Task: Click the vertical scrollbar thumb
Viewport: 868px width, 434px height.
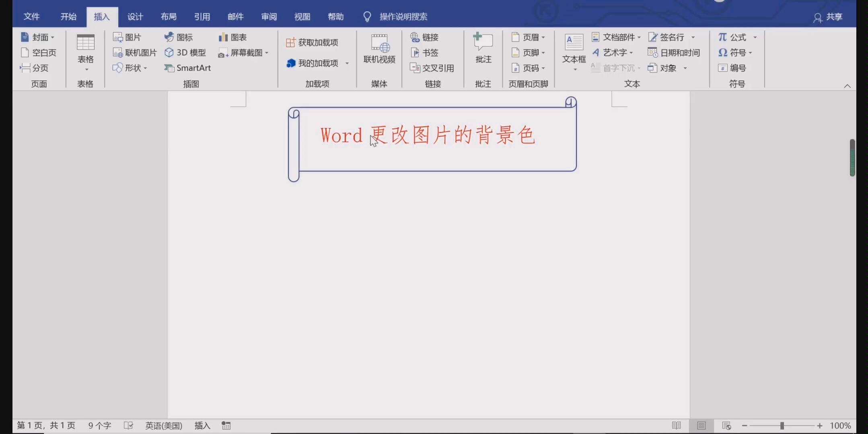Action: [852, 158]
